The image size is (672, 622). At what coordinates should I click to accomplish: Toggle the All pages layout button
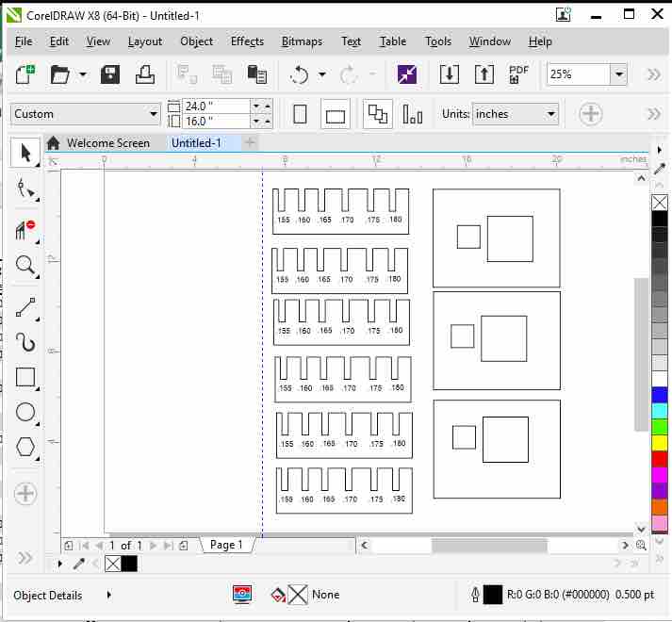[378, 114]
